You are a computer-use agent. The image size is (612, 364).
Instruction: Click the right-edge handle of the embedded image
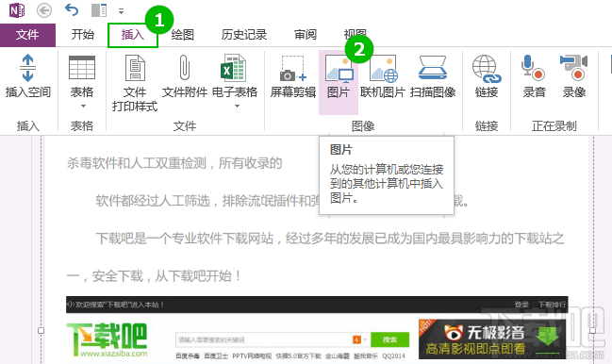[593, 330]
